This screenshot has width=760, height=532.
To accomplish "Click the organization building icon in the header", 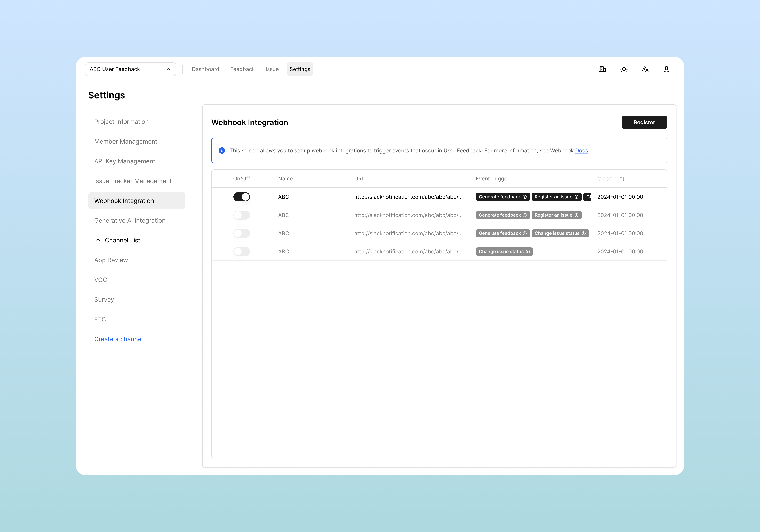I will pos(602,69).
